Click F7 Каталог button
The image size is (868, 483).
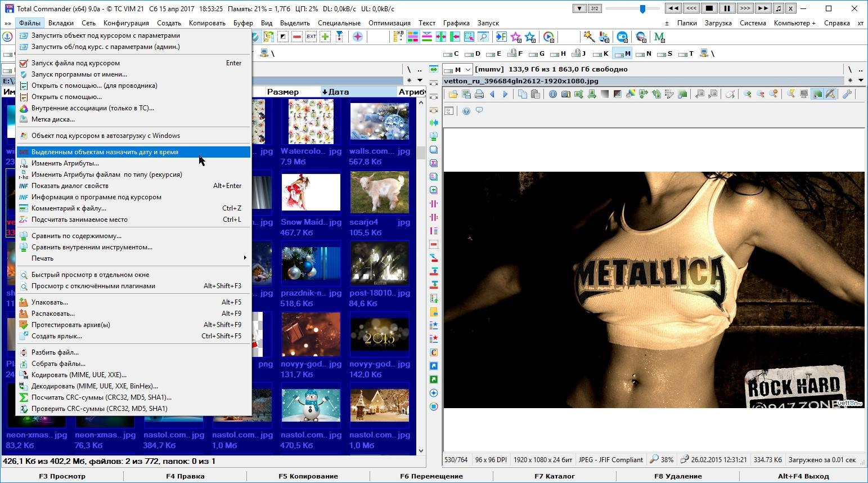555,476
